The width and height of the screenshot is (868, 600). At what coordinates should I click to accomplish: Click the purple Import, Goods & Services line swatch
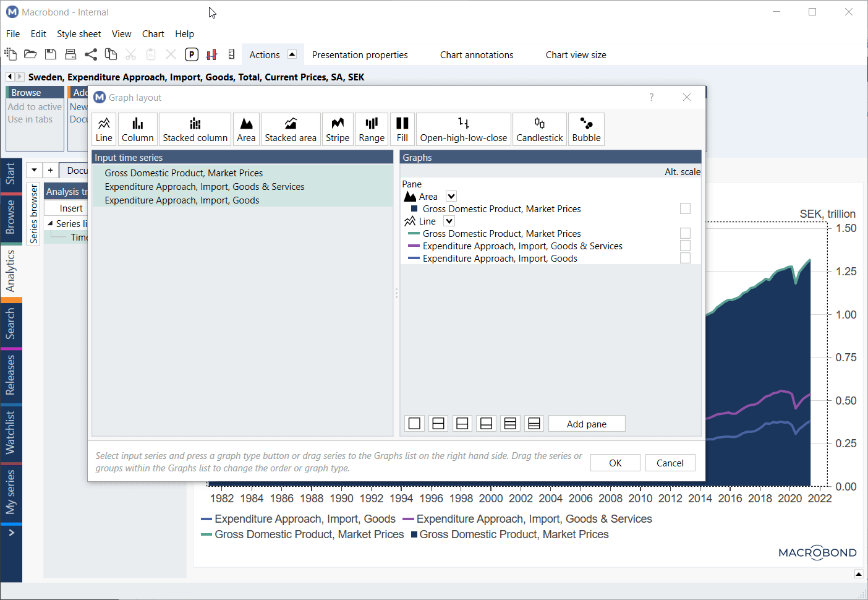414,246
